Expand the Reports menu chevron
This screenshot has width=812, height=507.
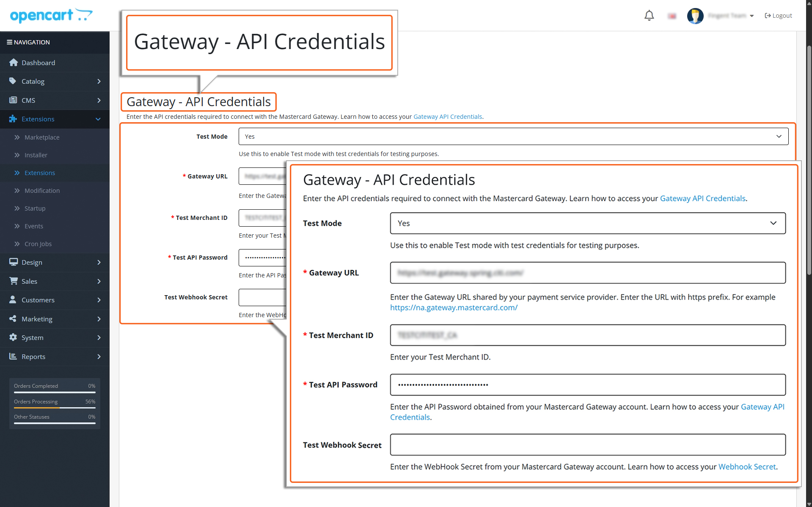(x=99, y=356)
